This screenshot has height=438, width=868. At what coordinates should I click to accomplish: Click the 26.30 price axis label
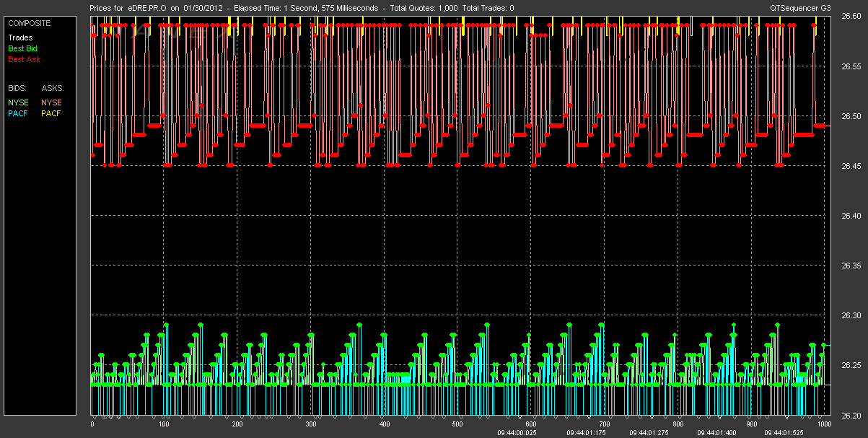(852, 316)
